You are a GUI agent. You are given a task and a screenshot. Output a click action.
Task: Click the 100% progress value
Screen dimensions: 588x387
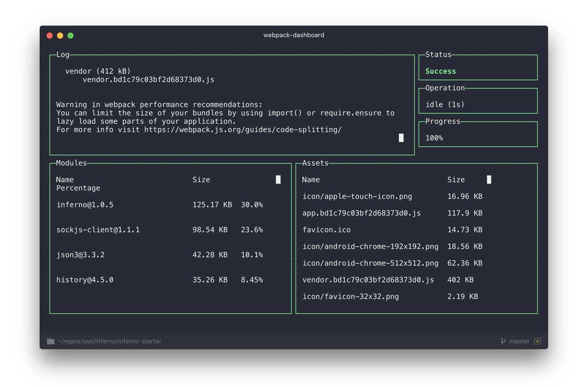pyautogui.click(x=434, y=138)
